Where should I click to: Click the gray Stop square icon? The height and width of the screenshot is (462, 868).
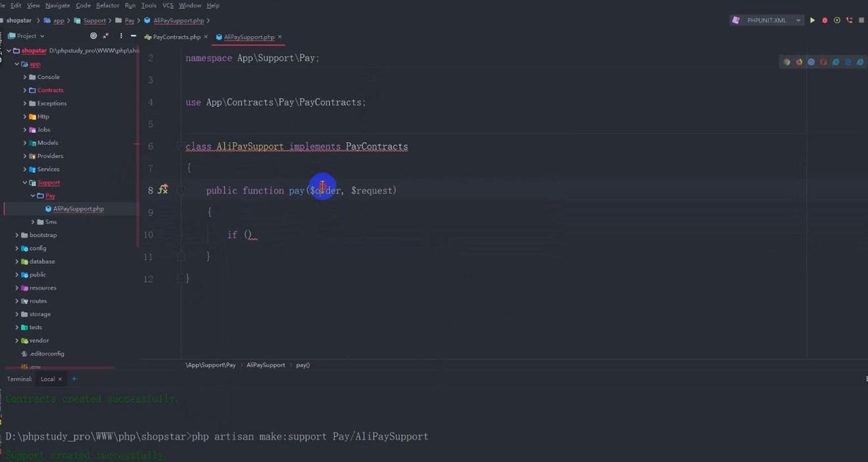tap(861, 20)
